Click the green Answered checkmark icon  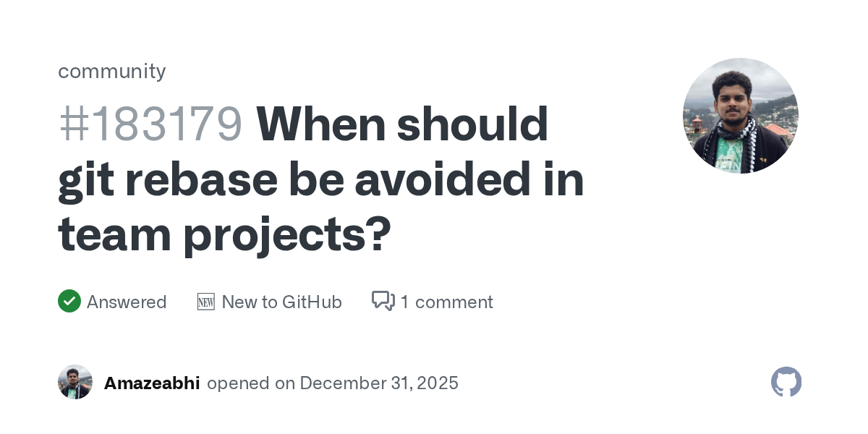point(69,301)
